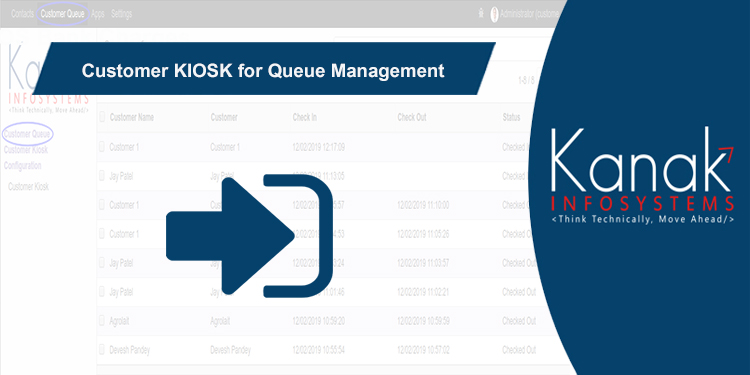Select Customer Queue in top navigation

click(x=63, y=14)
